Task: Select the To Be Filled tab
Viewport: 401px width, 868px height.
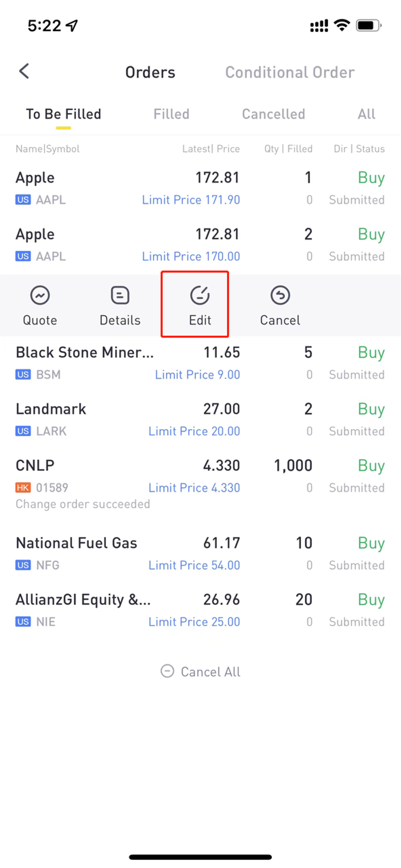Action: [64, 114]
